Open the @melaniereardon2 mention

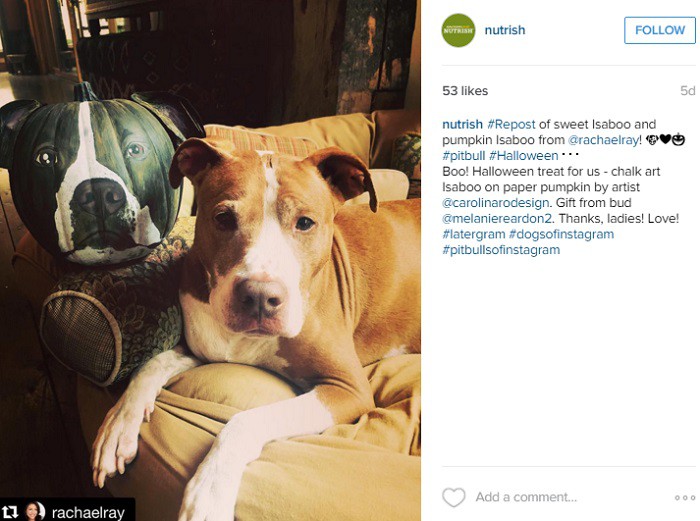pos(497,218)
